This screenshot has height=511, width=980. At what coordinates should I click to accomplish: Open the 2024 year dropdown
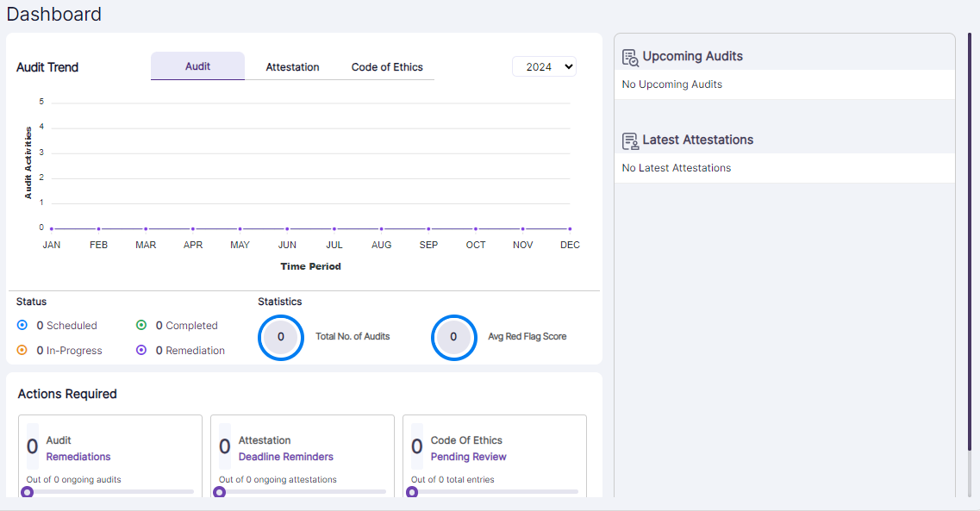point(544,66)
